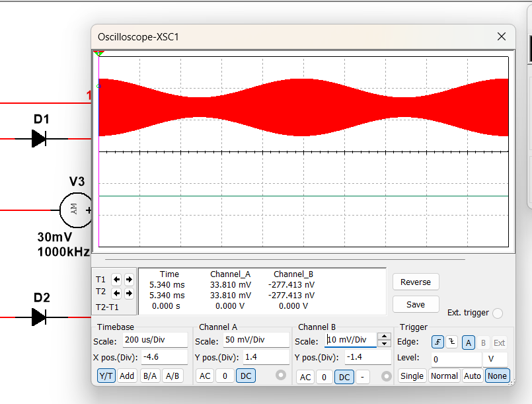Image resolution: width=532 pixels, height=404 pixels.
Task: Click the Reverse button
Action: (416, 282)
